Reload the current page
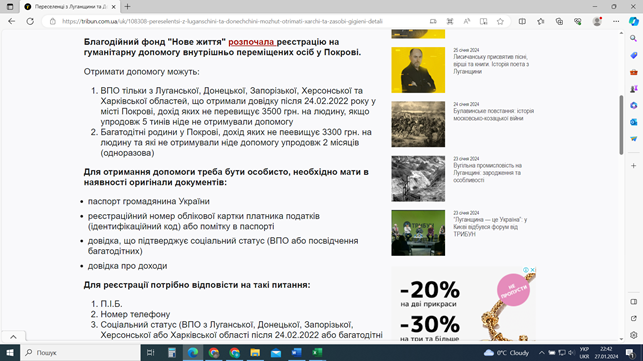Image resolution: width=643 pixels, height=361 pixels. click(30, 21)
